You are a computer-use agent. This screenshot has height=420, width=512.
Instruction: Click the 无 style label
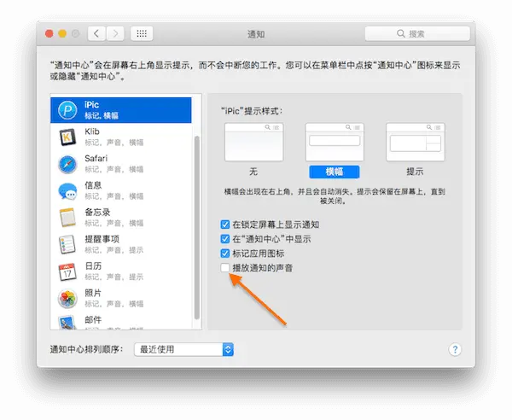pyautogui.click(x=253, y=172)
